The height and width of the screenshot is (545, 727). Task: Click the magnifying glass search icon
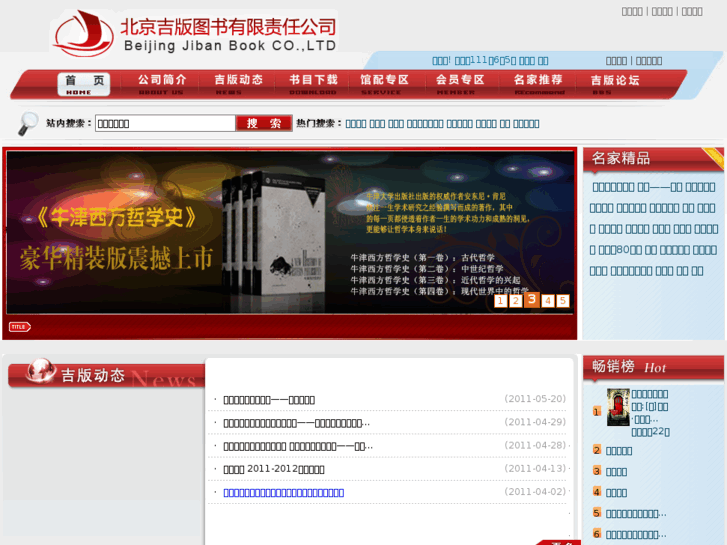tap(28, 123)
